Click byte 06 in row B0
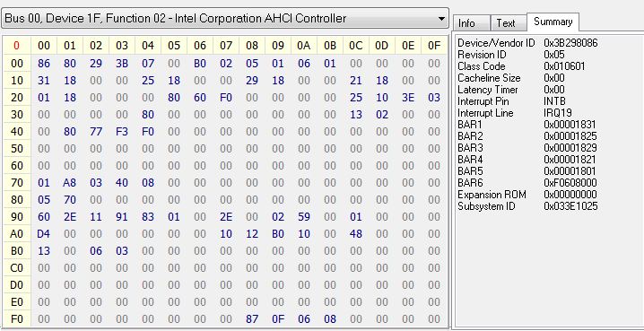Viewport: 644px width, 331px height. [x=96, y=250]
